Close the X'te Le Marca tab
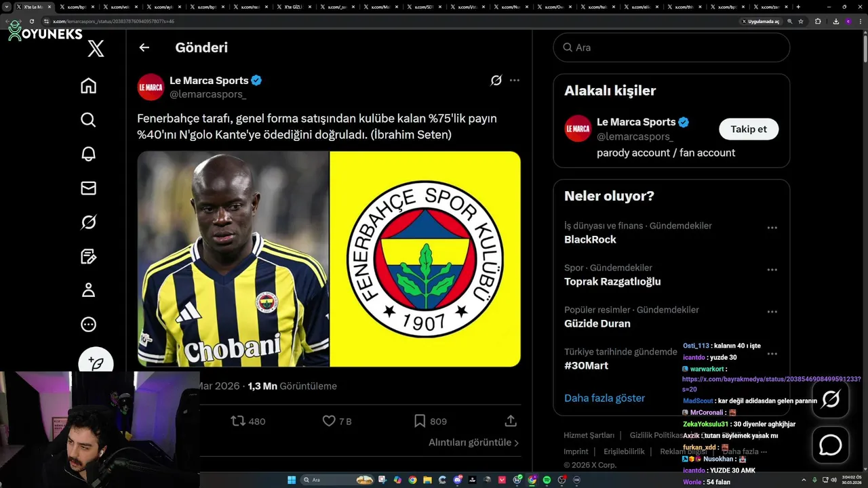868x488 pixels. tap(50, 7)
